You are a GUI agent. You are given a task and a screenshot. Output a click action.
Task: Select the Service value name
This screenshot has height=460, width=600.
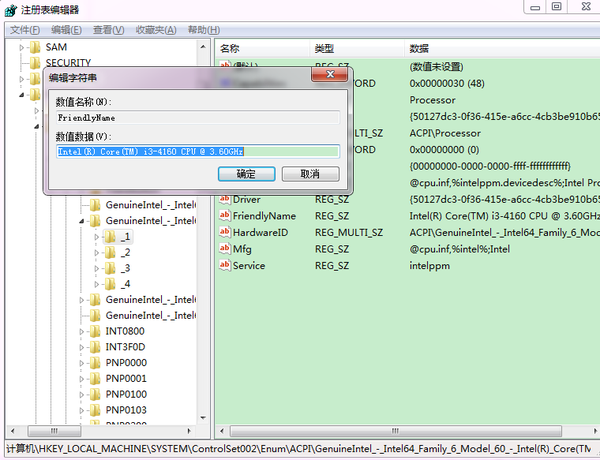tap(249, 266)
